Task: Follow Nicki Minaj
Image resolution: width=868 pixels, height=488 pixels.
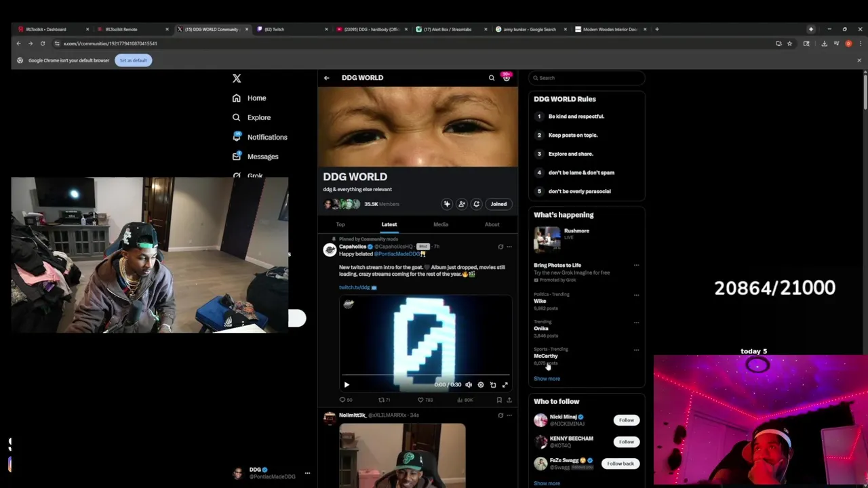Action: (x=626, y=420)
